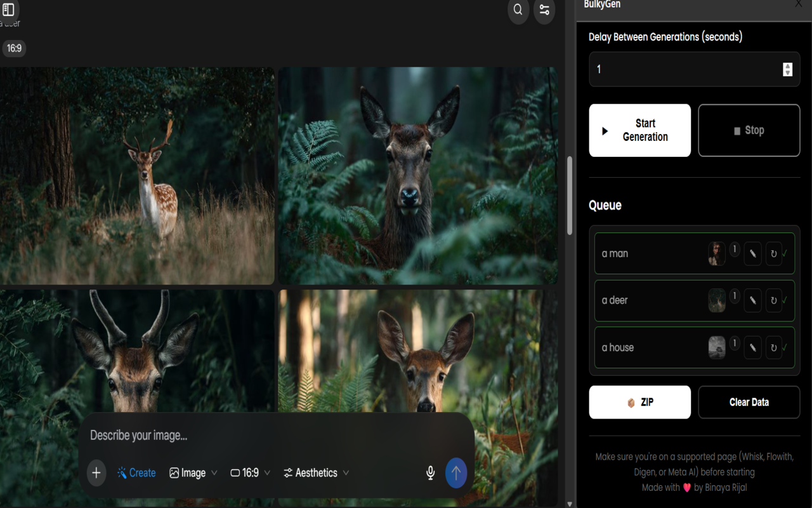Image resolution: width=812 pixels, height=508 pixels.
Task: Open the "a deer" queue thumbnail
Action: [717, 300]
